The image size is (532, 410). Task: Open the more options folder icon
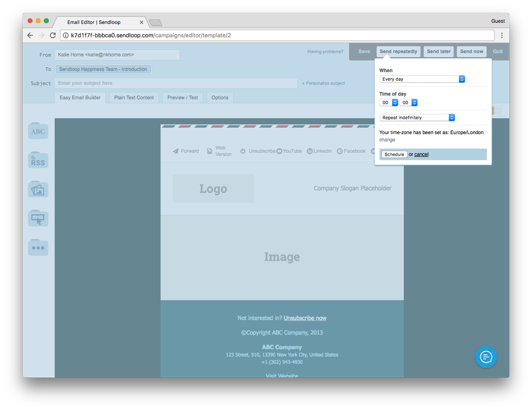click(x=38, y=248)
